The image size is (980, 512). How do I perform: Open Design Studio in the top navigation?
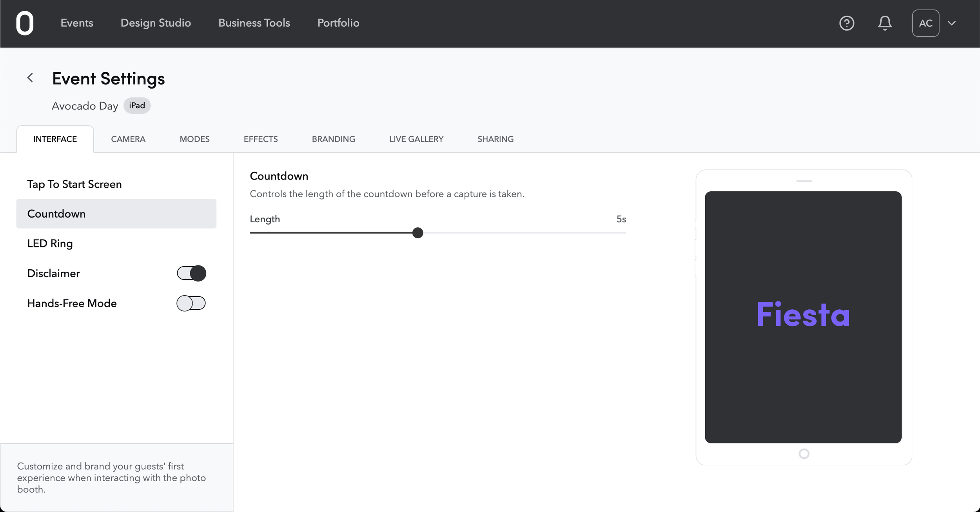click(156, 23)
